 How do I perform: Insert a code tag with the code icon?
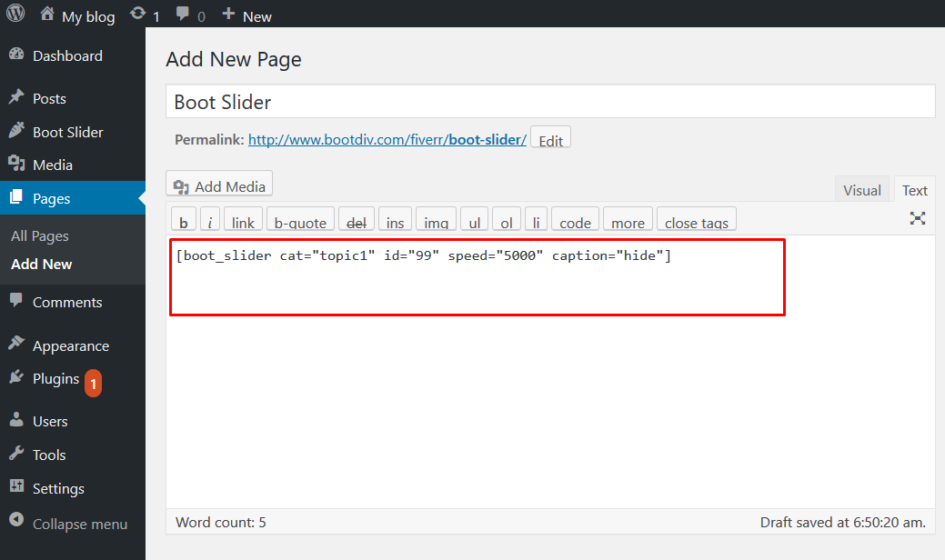coord(575,219)
